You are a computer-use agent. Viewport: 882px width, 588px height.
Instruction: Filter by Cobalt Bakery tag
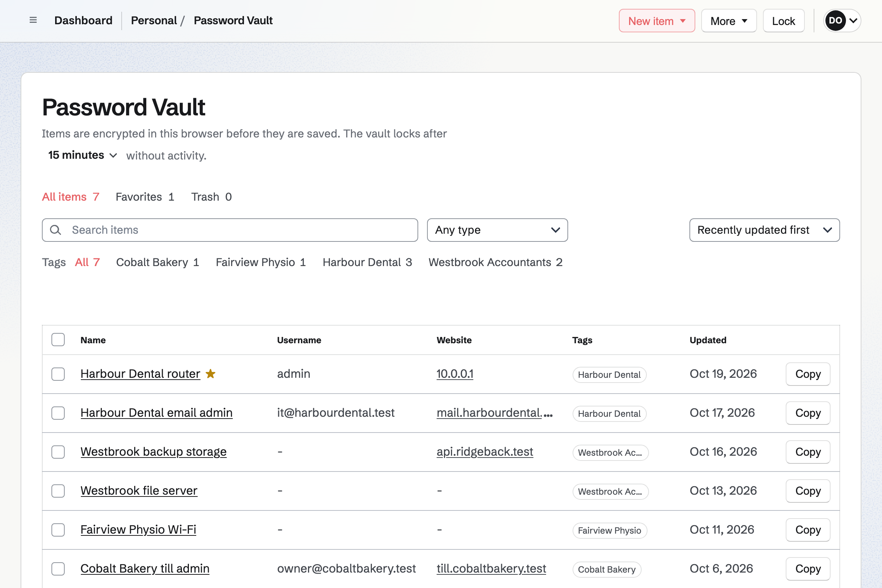point(158,262)
